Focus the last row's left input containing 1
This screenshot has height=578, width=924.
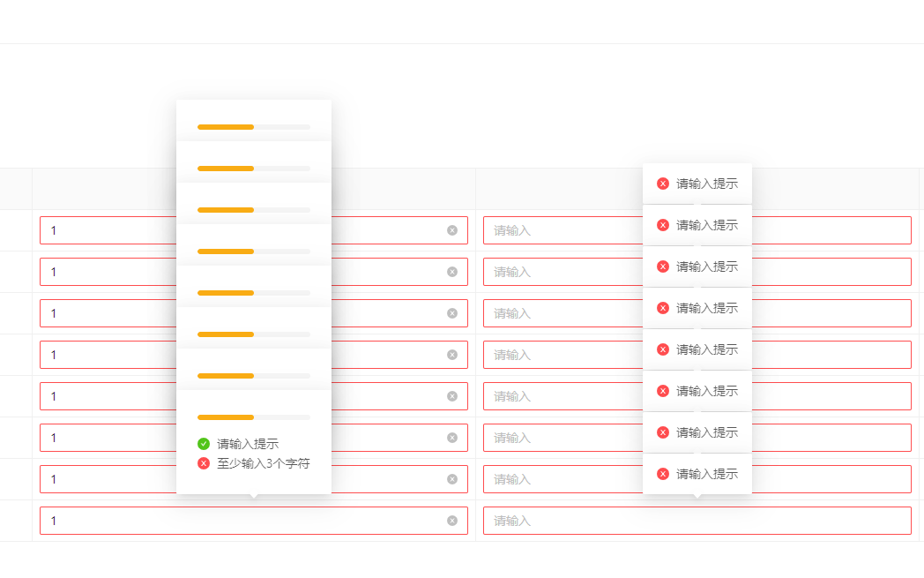coord(254,521)
